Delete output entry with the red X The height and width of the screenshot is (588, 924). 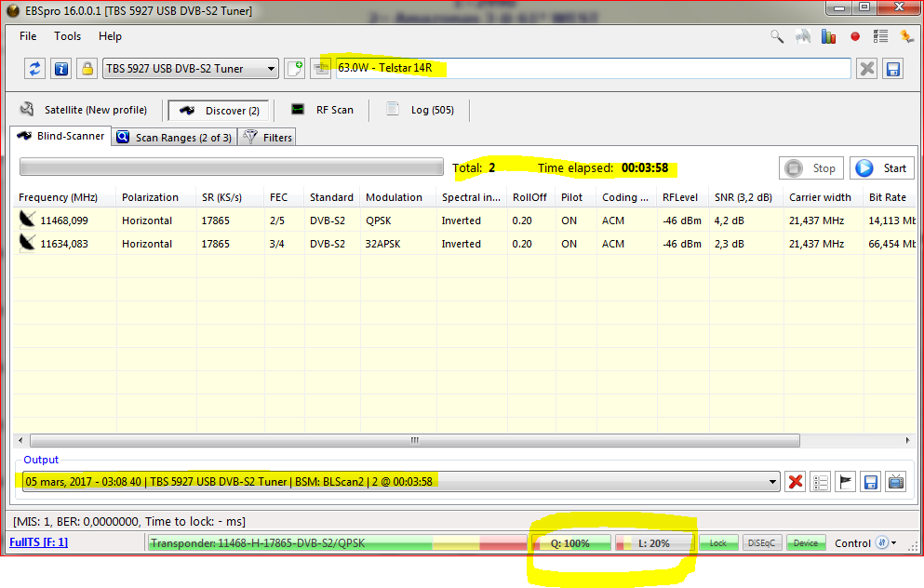[x=796, y=482]
